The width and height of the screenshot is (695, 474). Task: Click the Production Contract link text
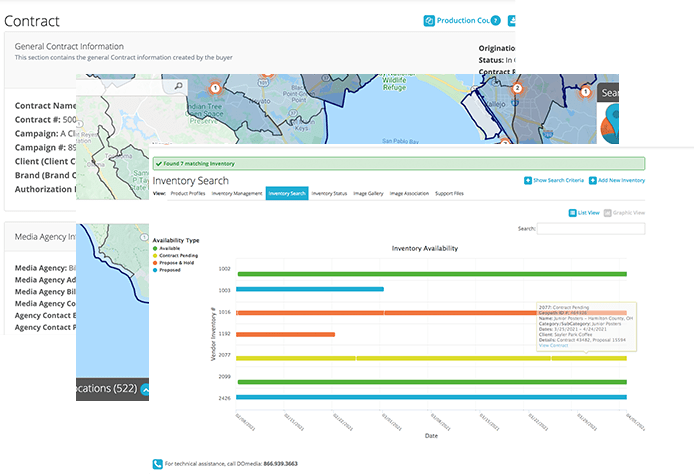[463, 20]
